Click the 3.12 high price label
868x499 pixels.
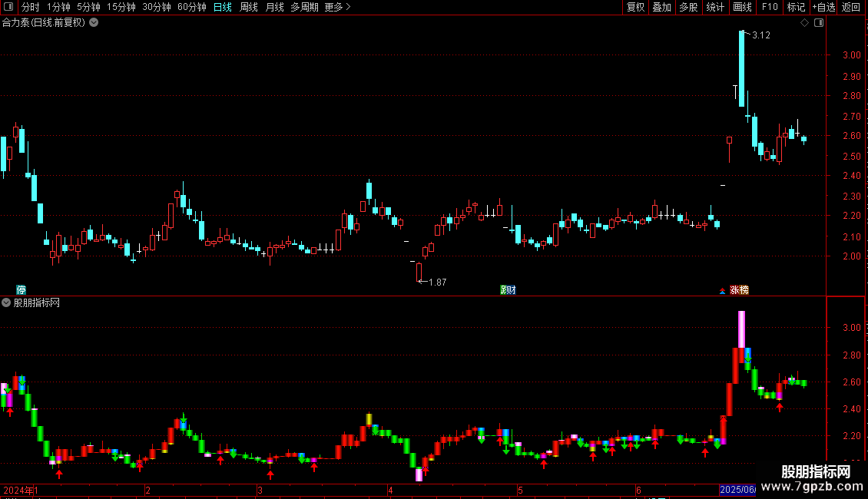coord(761,35)
